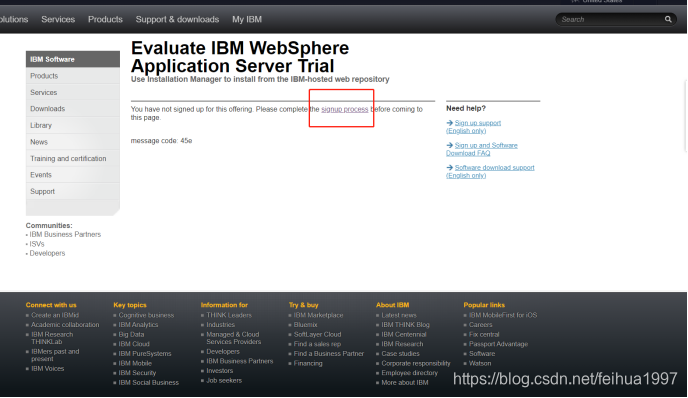The image size is (688, 398).
Task: Open Support in the sidebar
Action: pyautogui.click(x=73, y=191)
